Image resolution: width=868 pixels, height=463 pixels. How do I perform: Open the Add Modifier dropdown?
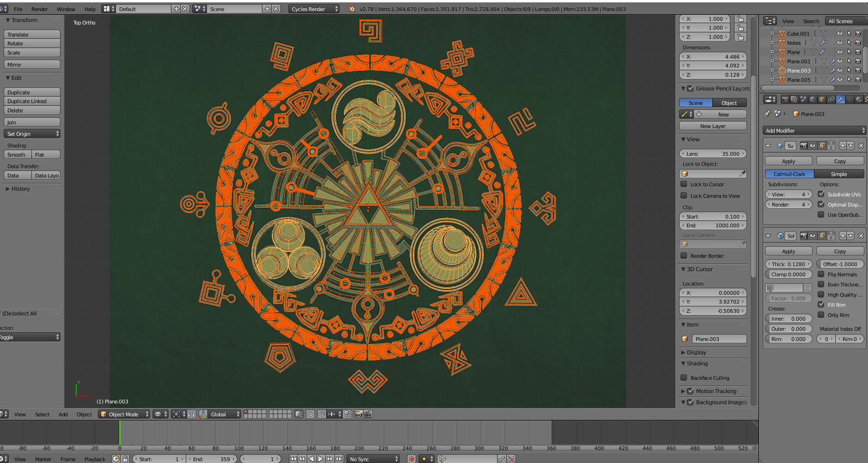[x=814, y=130]
